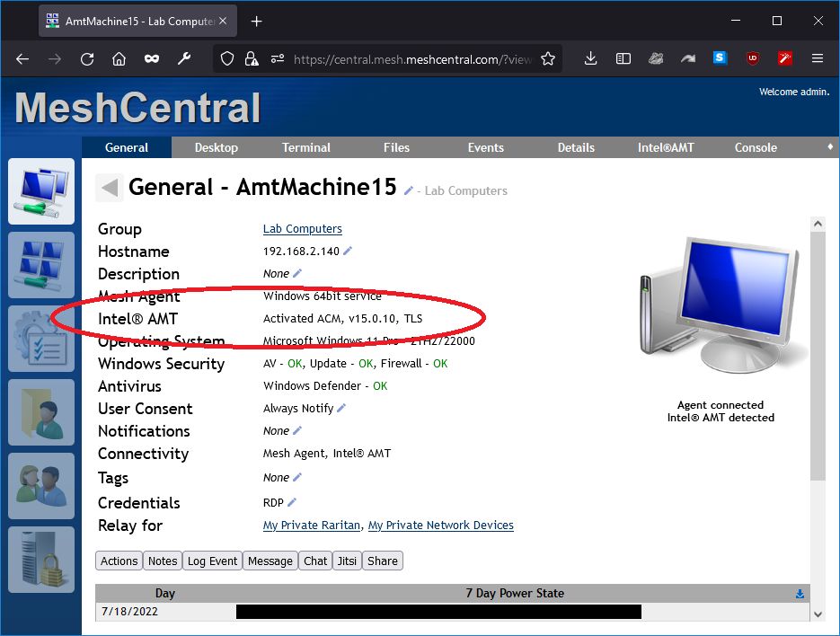Click the back arrow beside General title

tap(110, 188)
